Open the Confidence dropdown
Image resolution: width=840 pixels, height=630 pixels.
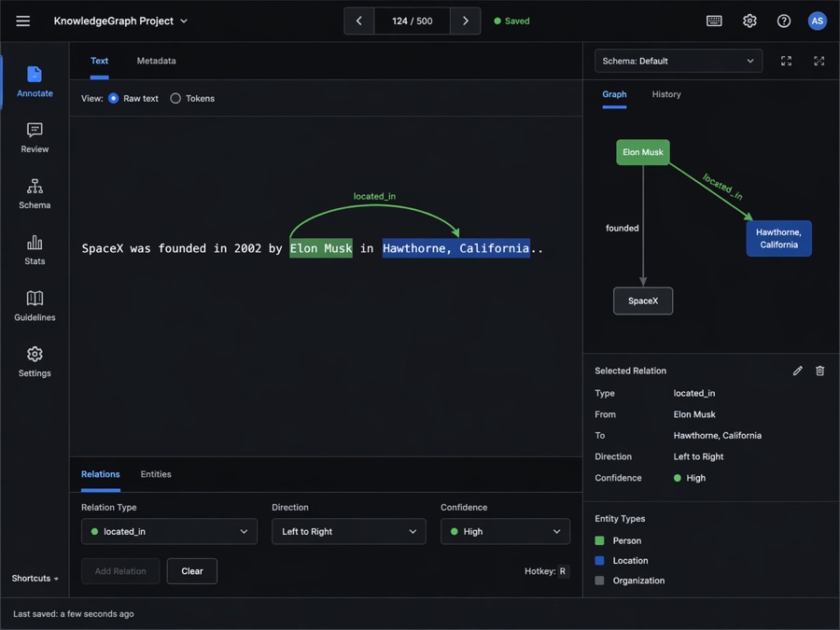click(x=505, y=531)
